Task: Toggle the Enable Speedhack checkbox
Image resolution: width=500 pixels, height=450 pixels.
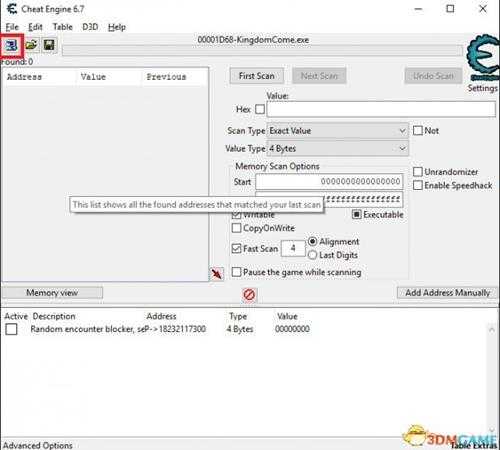Action: point(418,185)
